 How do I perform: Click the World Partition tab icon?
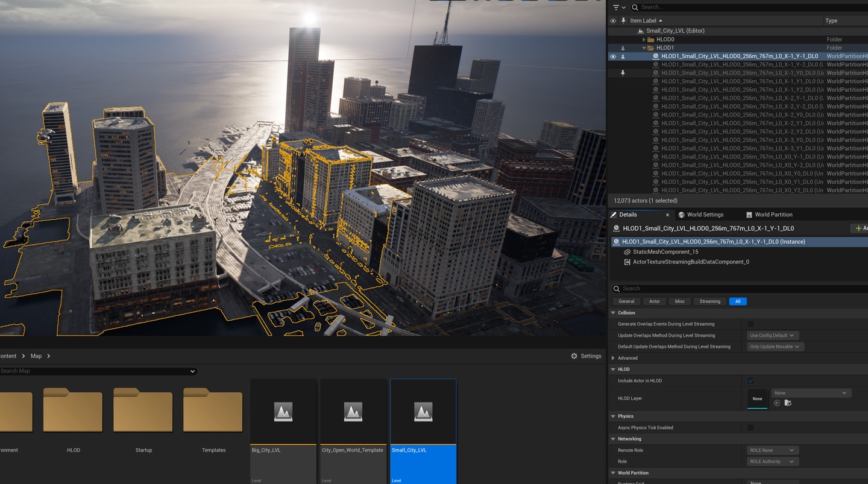point(749,215)
